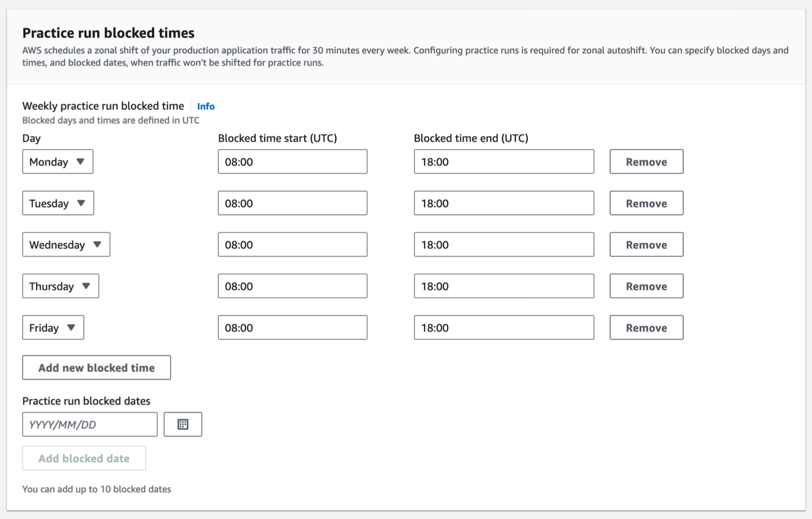Click the AWS zonal shift description paragraph

405,56
